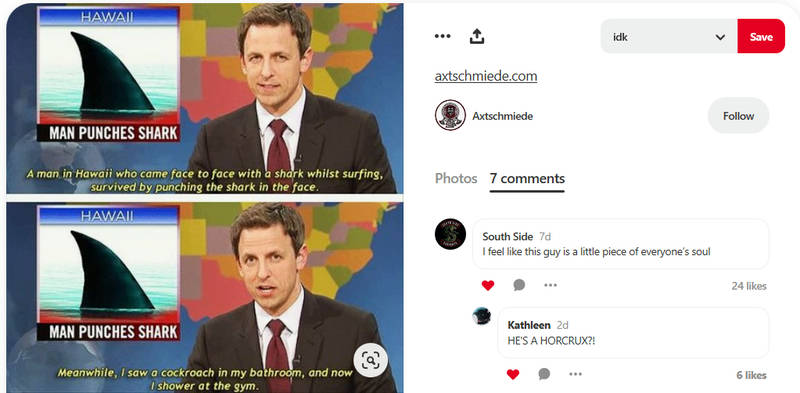Open visual search lens on image
This screenshot has width=800, height=393.
pos(370,360)
